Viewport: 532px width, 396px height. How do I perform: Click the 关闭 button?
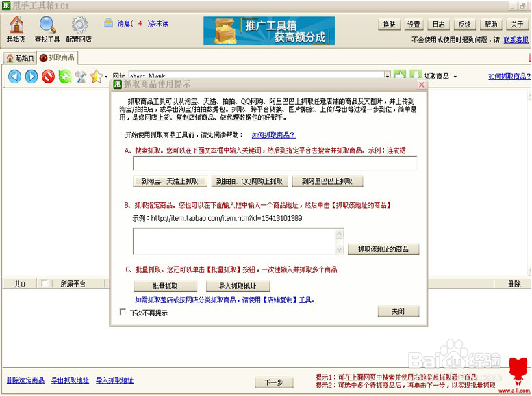coord(398,311)
